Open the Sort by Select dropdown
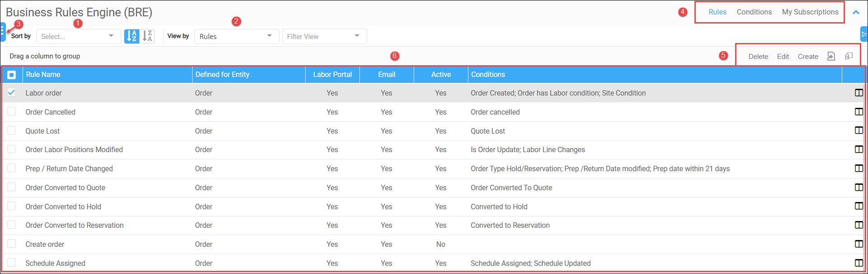 pyautogui.click(x=78, y=36)
